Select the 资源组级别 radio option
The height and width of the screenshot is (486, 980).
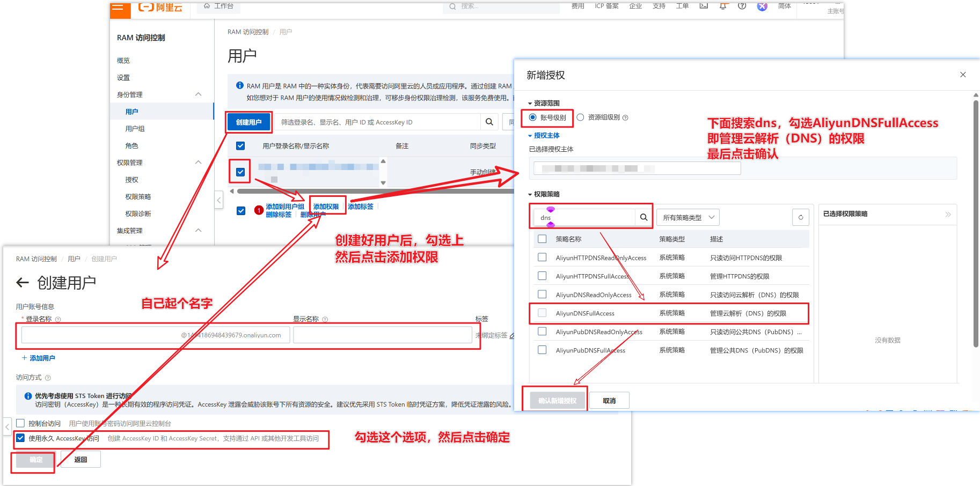(580, 117)
